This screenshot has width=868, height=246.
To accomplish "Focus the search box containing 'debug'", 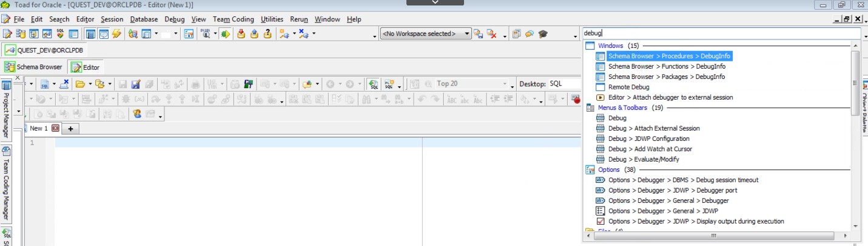I will pos(721,33).
